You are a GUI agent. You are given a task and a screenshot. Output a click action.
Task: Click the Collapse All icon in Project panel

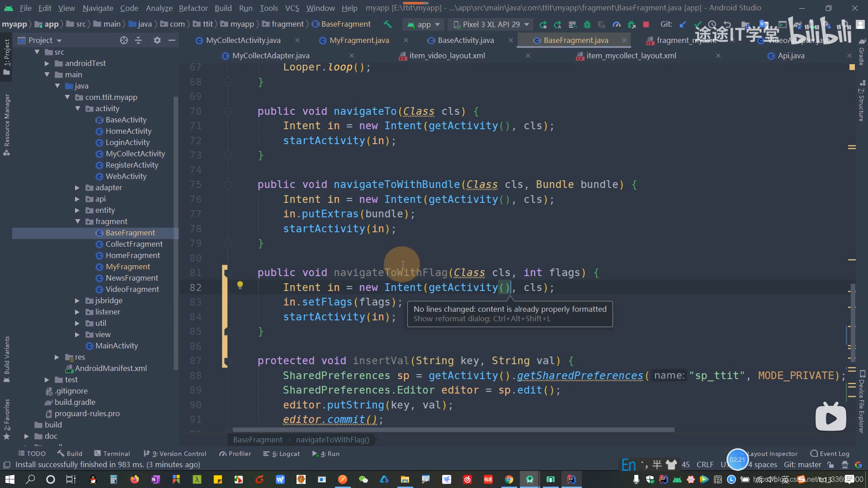pyautogui.click(x=138, y=40)
